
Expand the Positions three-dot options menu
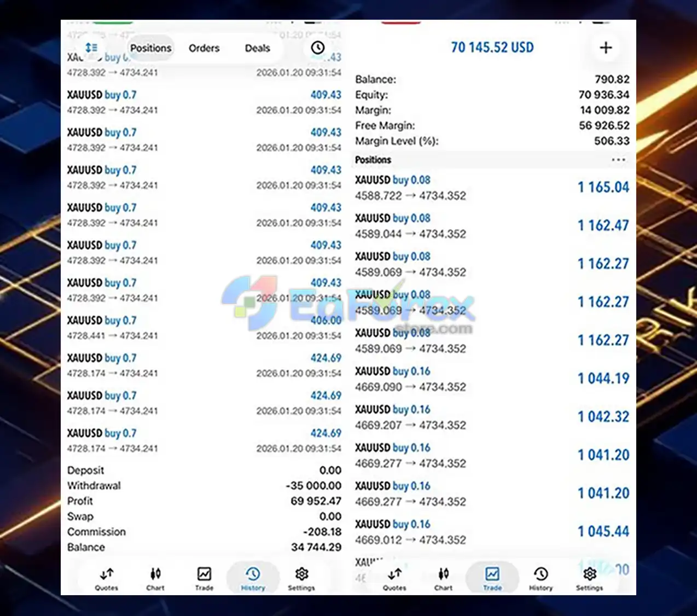pos(618,160)
